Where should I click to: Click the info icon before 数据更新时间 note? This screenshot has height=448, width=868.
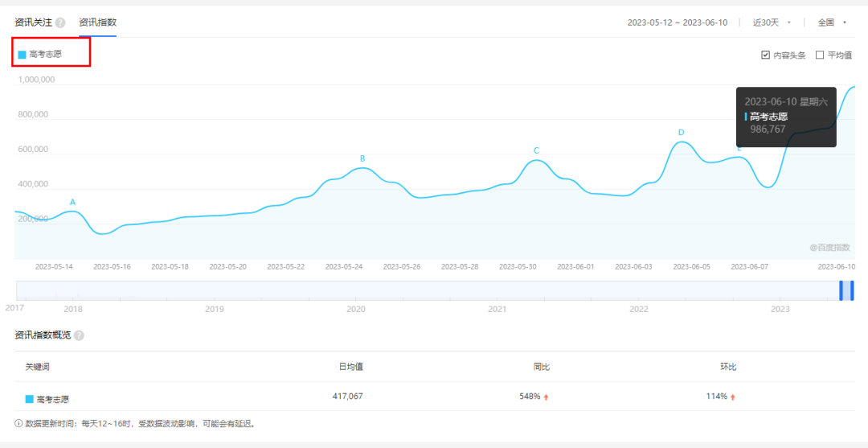tap(18, 423)
